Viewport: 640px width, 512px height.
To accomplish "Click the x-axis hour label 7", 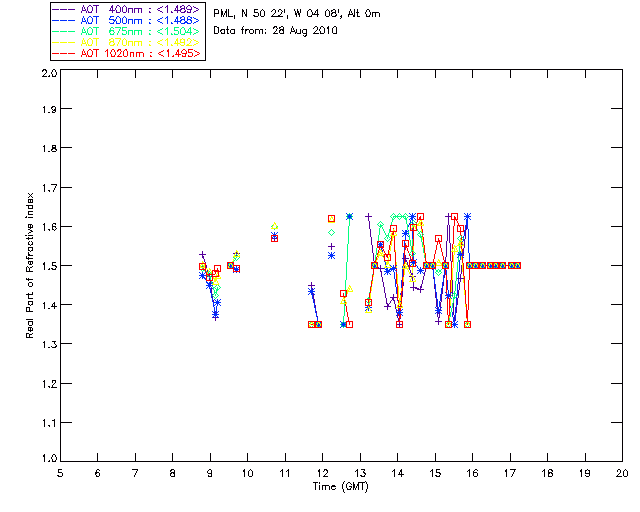I will (x=135, y=473).
